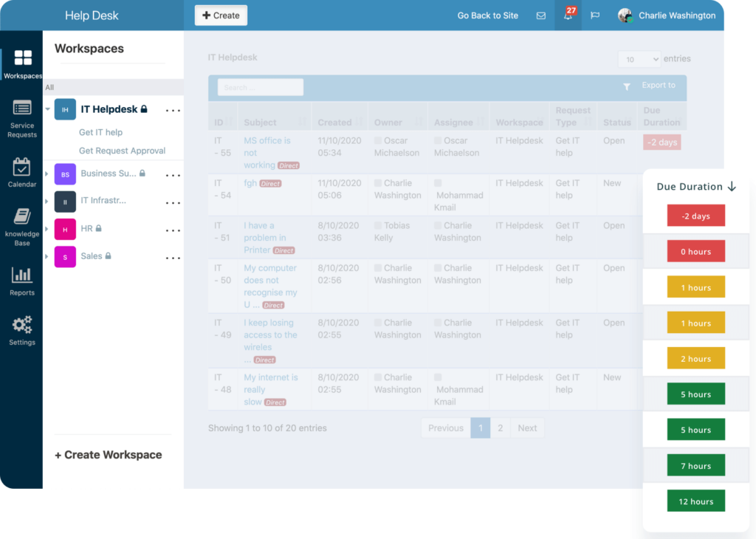Click Create Workspace link
The image size is (756, 539).
pyautogui.click(x=108, y=455)
